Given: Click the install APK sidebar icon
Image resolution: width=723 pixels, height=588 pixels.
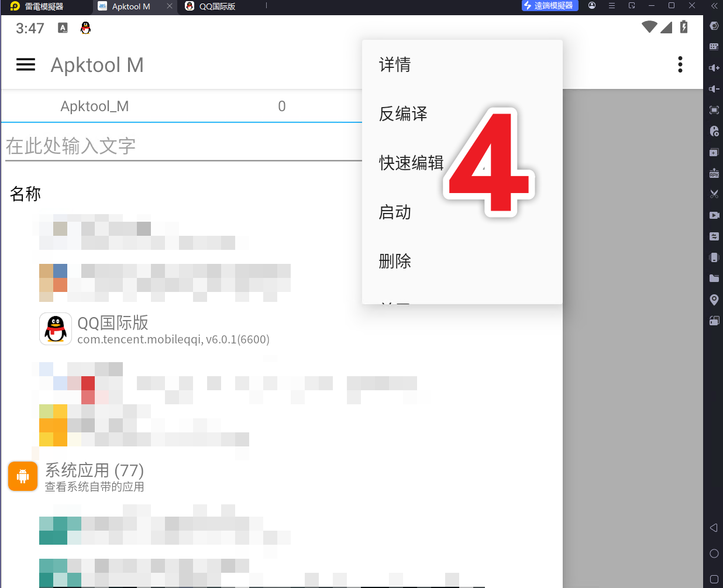Looking at the screenshot, I should (x=714, y=173).
